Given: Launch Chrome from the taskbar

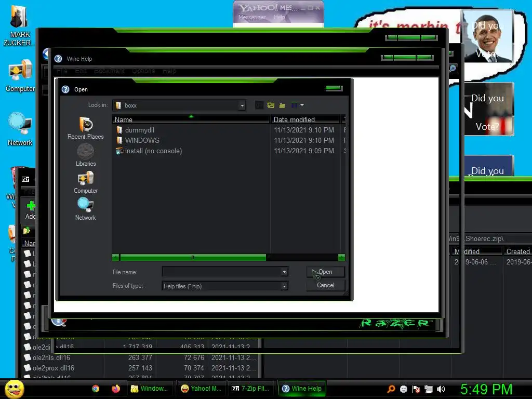Looking at the screenshot, I should pos(96,389).
